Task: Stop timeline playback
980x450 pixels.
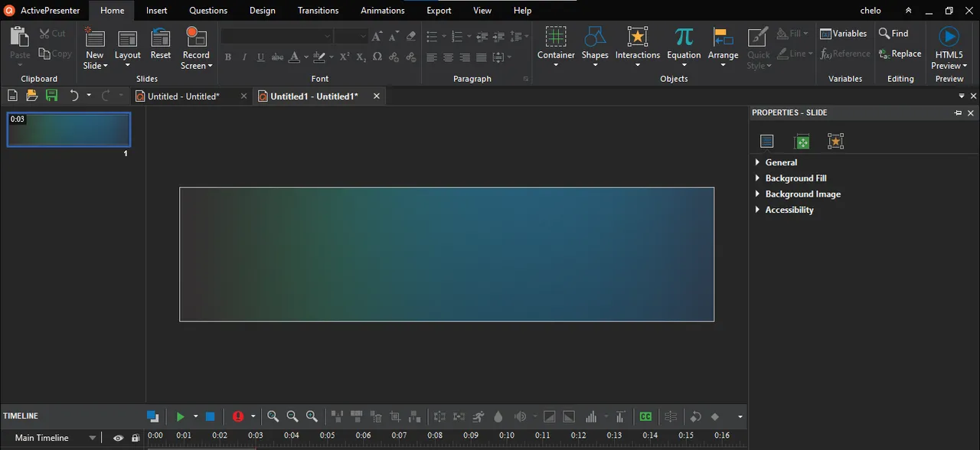Action: (x=210, y=416)
